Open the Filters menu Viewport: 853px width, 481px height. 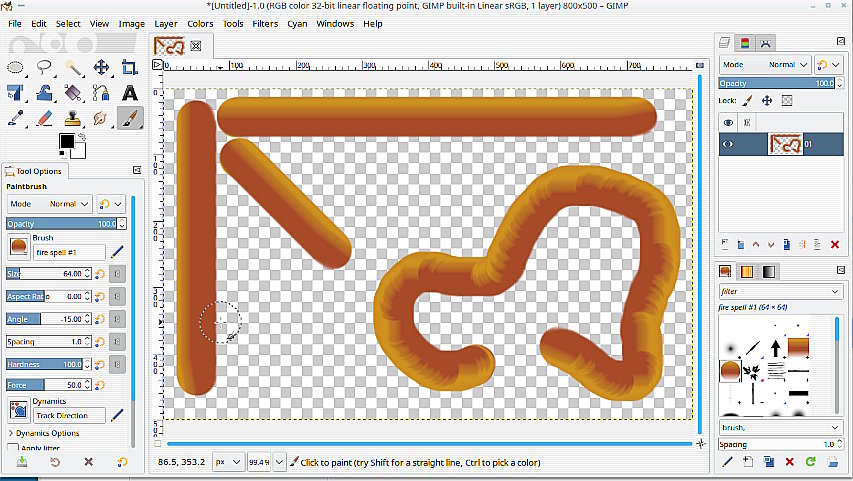coord(265,24)
